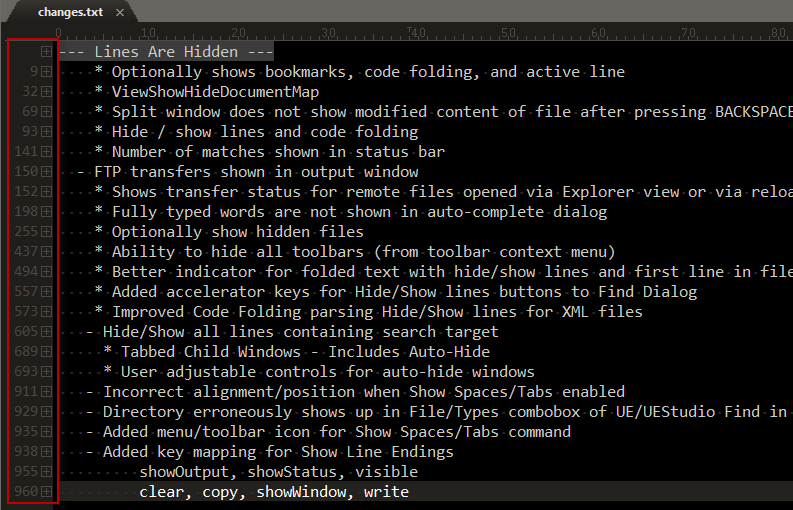Click the plus icon at line 494
793x510 pixels.
47,271
